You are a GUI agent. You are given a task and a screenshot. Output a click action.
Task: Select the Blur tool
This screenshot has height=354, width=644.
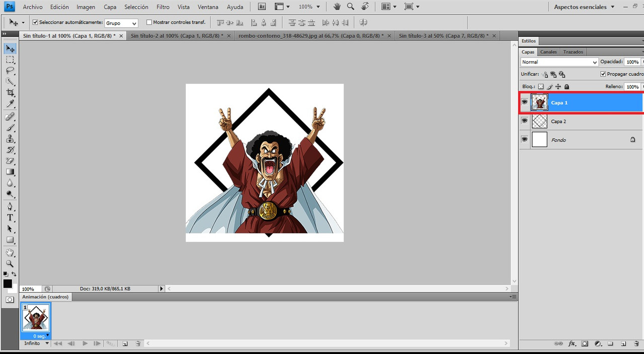(10, 183)
